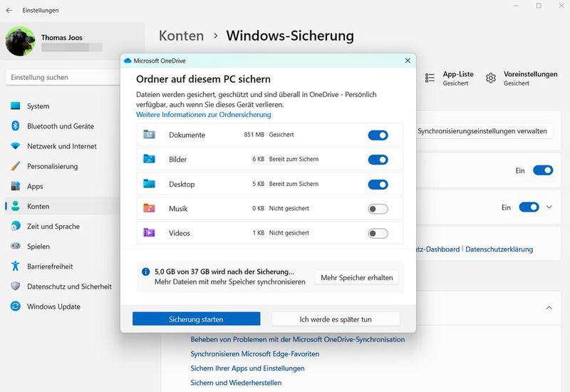Click the Konten breadcrumb in header
The width and height of the screenshot is (570, 392).
(182, 36)
